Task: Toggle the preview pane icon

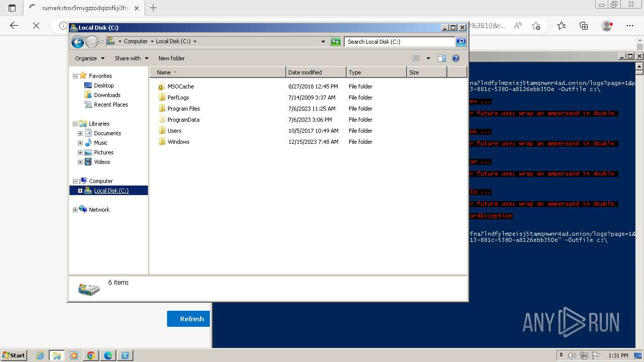Action: pos(442,58)
